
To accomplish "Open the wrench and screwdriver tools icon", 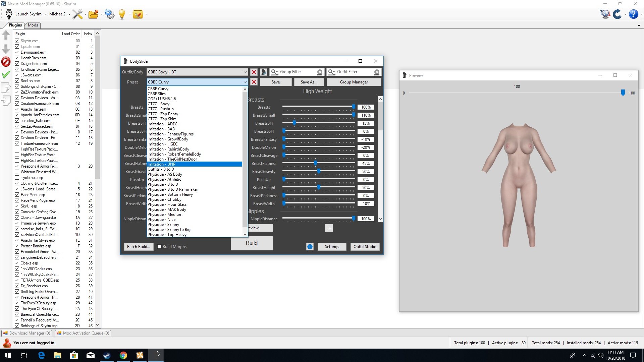I will click(77, 14).
